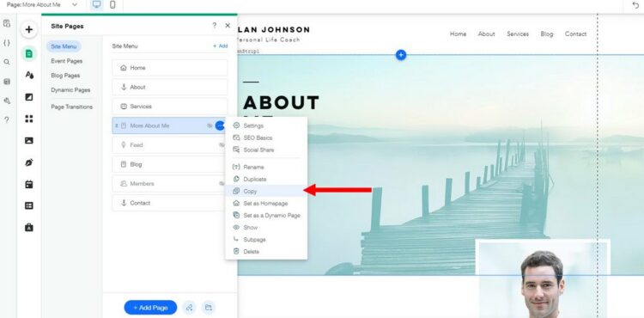Open Bookings calendar icon in sidebar
Screen dimensions: 644x318
click(x=28, y=185)
